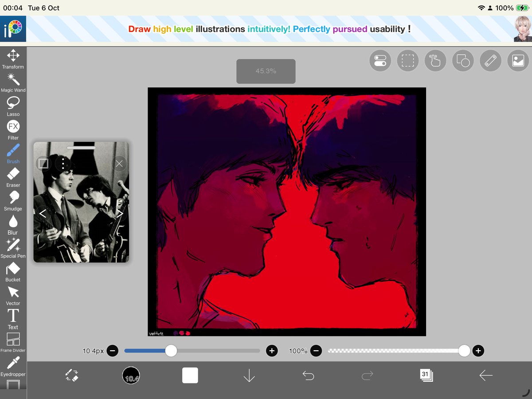Open the ibisPaint app logo
The image size is (532, 399).
point(13,29)
